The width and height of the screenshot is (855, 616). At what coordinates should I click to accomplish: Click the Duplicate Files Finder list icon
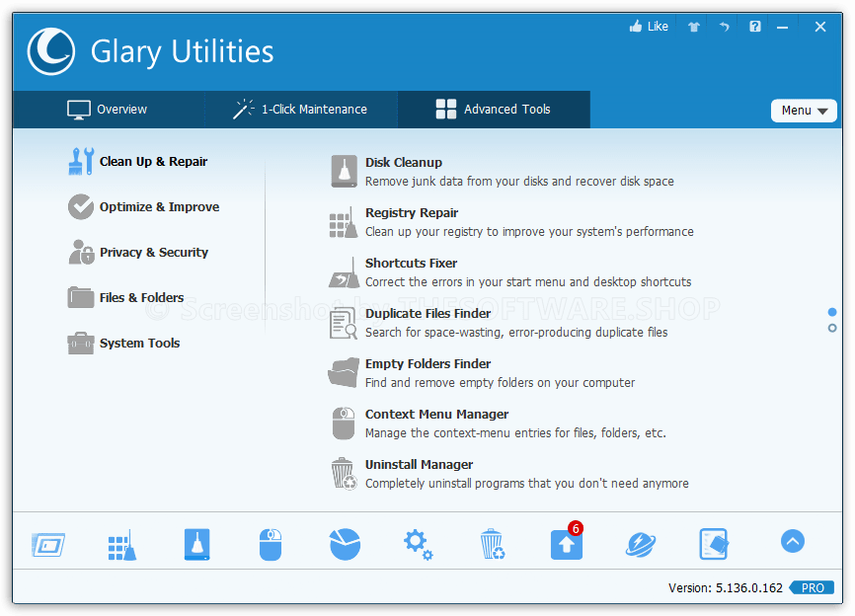344,323
